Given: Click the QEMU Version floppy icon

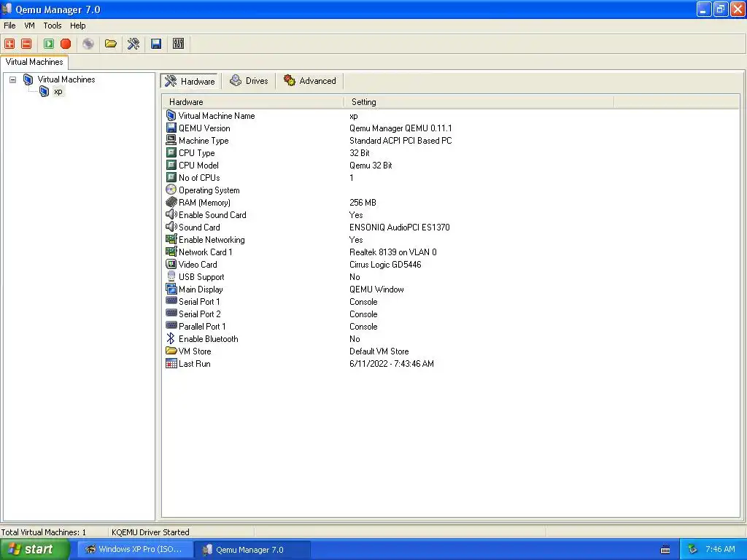Looking at the screenshot, I should click(x=171, y=128).
